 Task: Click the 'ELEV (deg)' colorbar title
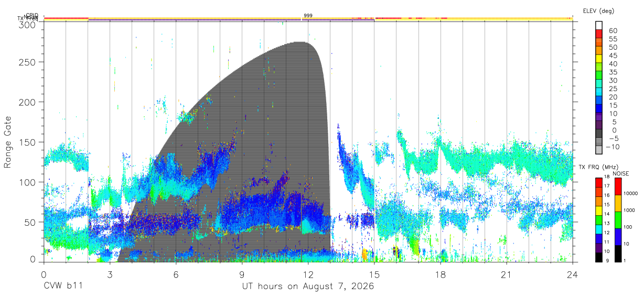pyautogui.click(x=598, y=10)
